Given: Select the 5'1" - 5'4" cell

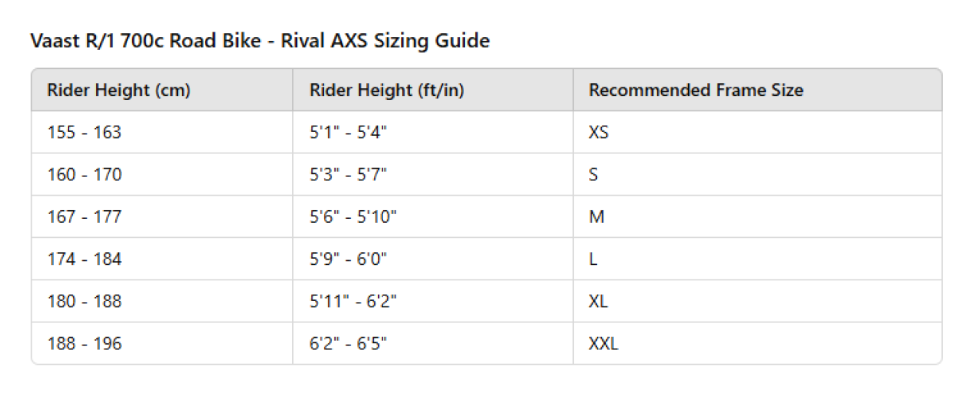Looking at the screenshot, I should click(x=348, y=132).
